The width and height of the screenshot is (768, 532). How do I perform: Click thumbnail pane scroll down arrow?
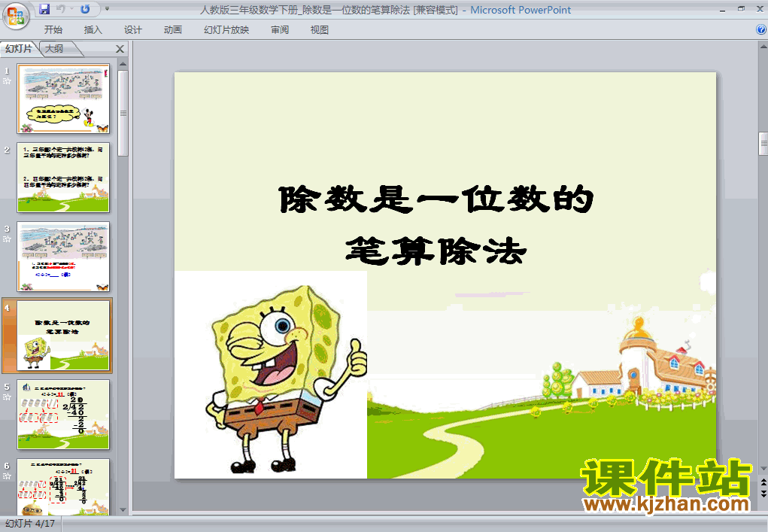pyautogui.click(x=123, y=510)
